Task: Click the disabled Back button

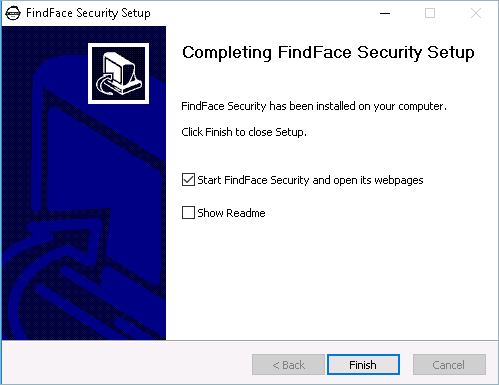Action: (x=288, y=365)
